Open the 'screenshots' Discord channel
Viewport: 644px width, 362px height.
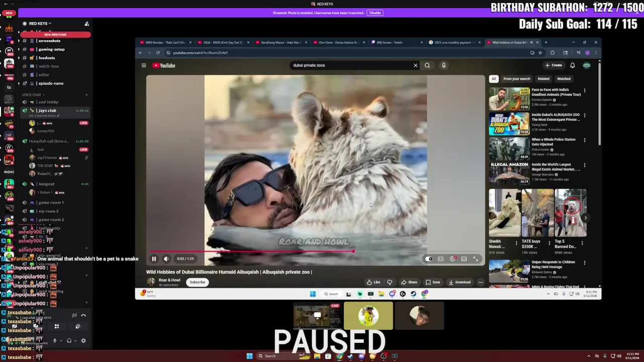click(49, 41)
